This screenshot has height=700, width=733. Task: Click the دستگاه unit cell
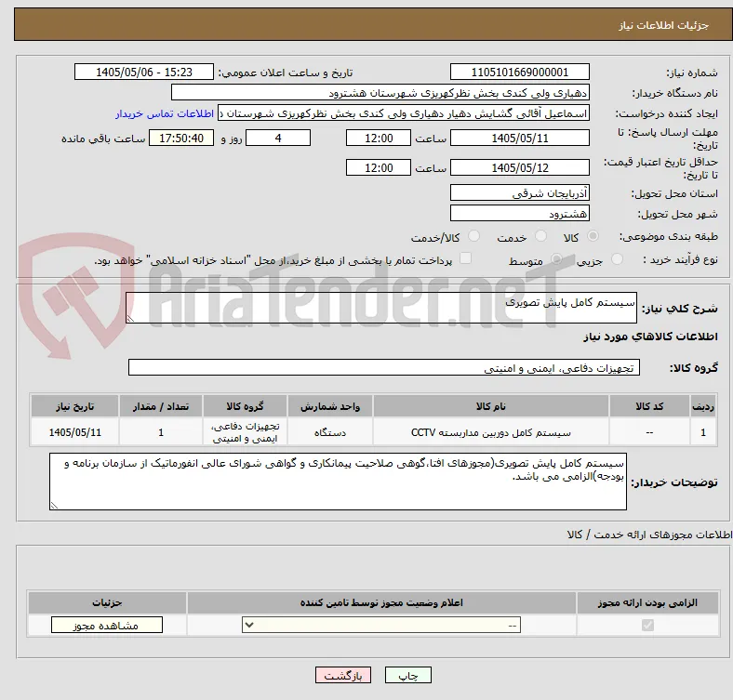coord(330,432)
